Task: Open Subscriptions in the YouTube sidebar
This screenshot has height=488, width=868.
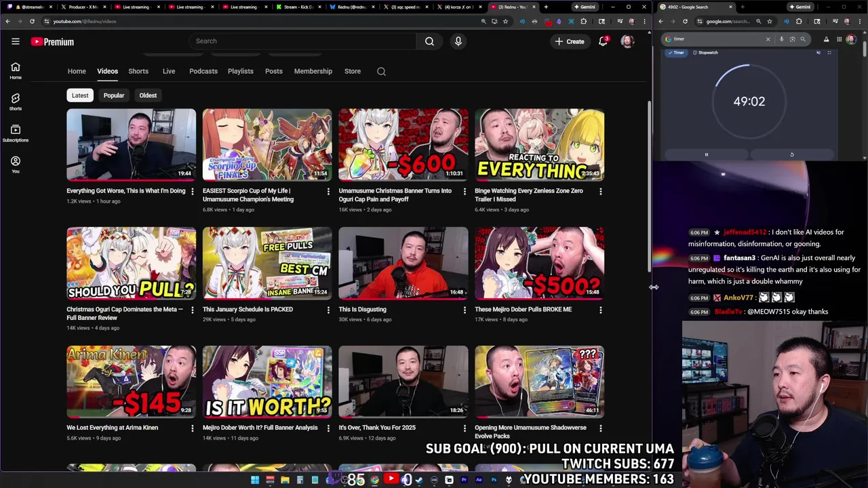Action: (x=15, y=134)
